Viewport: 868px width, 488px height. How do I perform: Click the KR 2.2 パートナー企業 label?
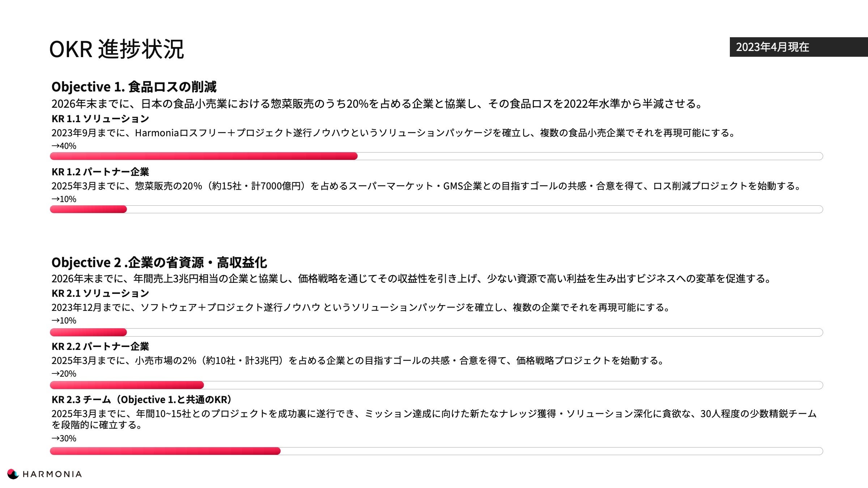100,346
